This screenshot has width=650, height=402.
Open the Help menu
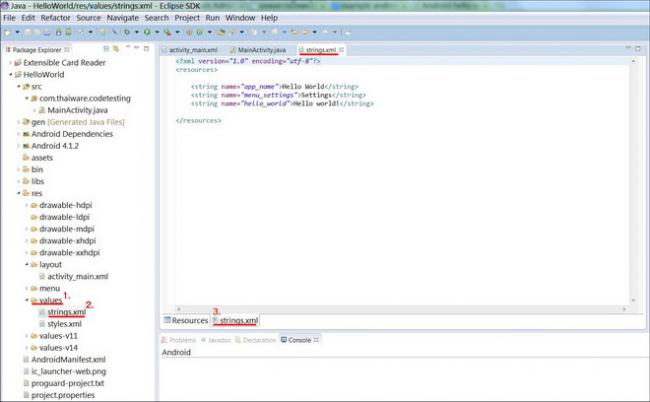pos(269,18)
